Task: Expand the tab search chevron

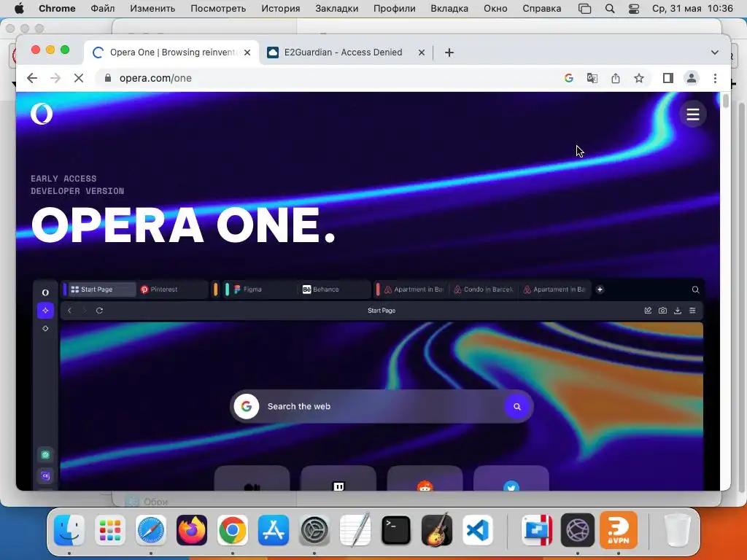Action: (x=715, y=52)
